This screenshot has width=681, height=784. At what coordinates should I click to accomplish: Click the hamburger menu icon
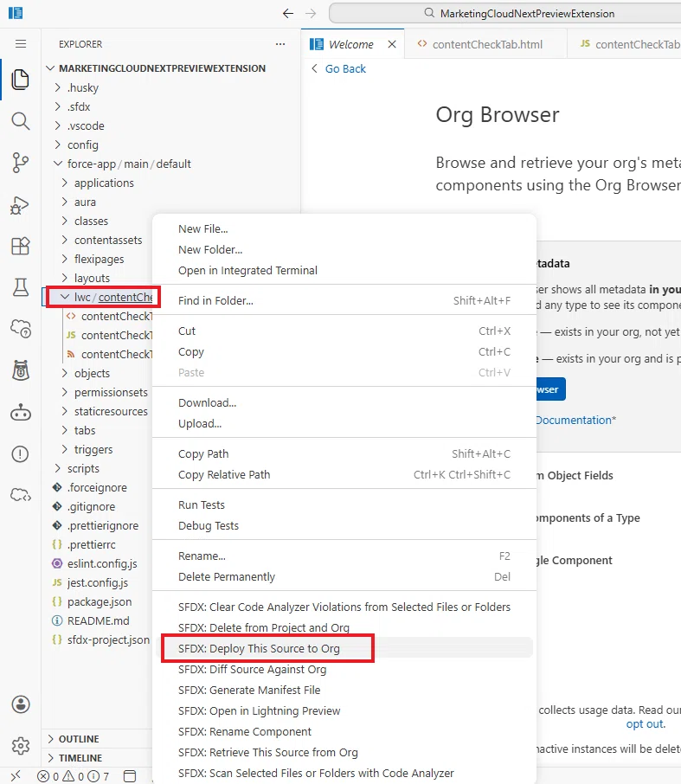point(21,44)
